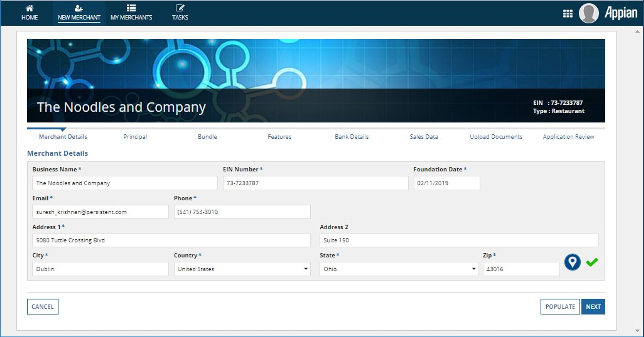Image resolution: width=644 pixels, height=337 pixels.
Task: Click the green address verified checkmark
Action: (x=592, y=262)
